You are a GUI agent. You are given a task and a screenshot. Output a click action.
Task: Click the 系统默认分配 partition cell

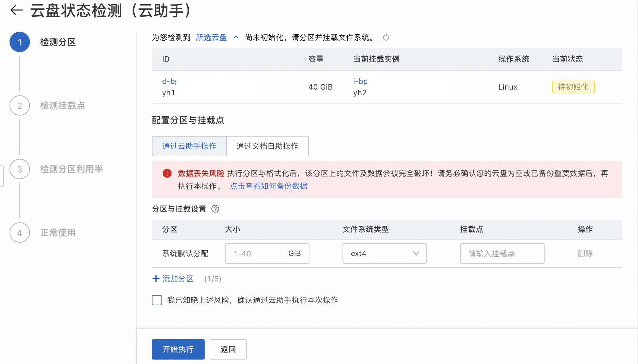click(185, 253)
